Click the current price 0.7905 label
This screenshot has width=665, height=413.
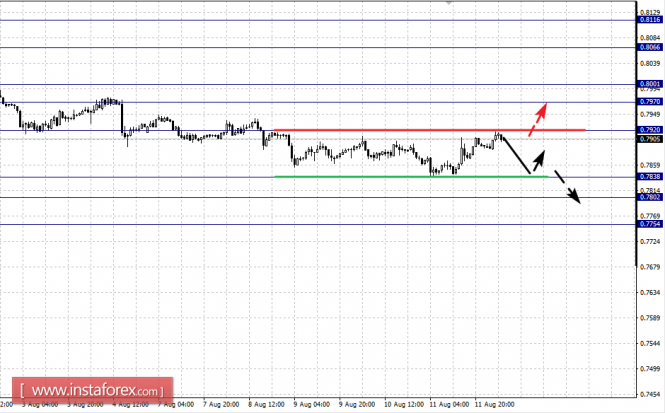coord(650,139)
